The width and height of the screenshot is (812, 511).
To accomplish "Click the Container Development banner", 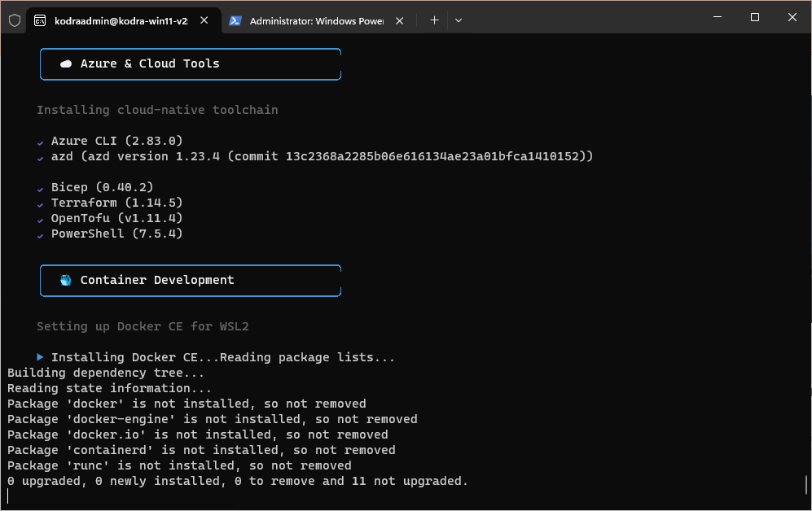I will click(190, 280).
